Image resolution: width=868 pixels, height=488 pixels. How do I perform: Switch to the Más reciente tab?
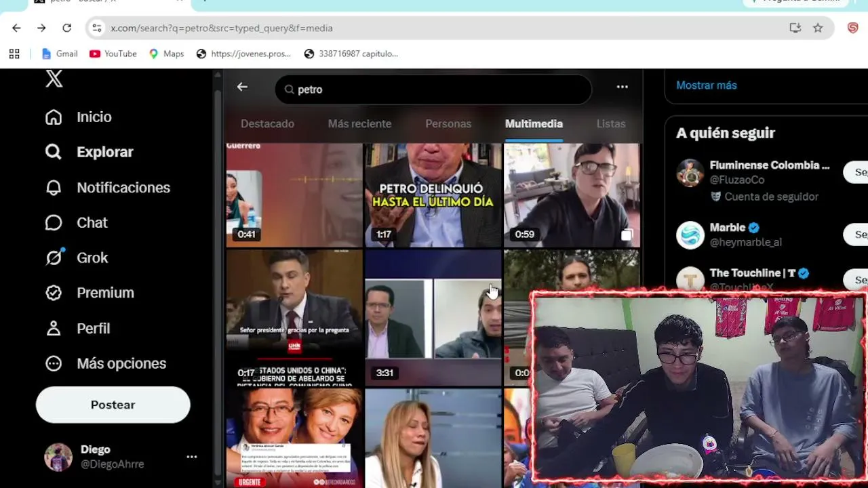point(359,123)
